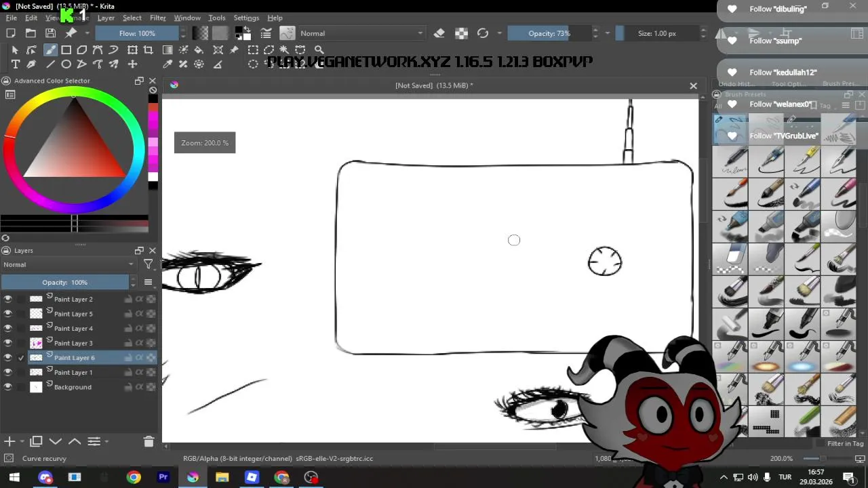Select the Text tool
The width and height of the screenshot is (868, 488).
point(15,64)
